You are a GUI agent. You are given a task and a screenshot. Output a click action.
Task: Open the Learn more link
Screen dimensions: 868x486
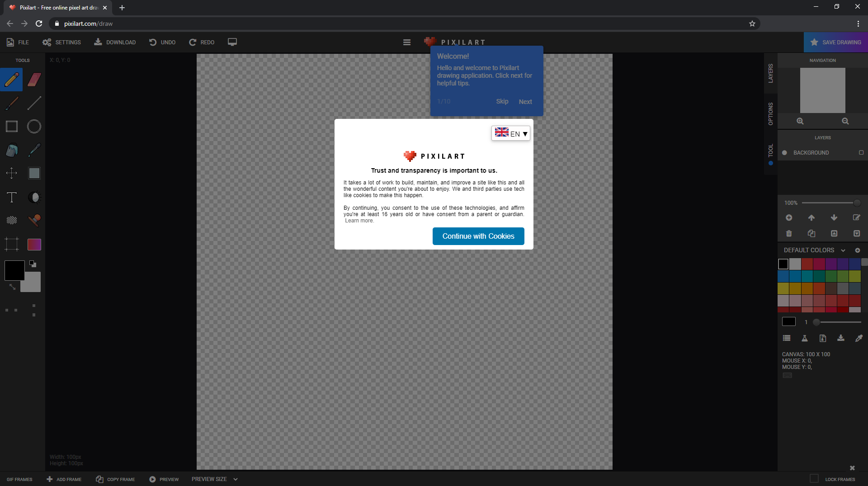click(x=359, y=221)
